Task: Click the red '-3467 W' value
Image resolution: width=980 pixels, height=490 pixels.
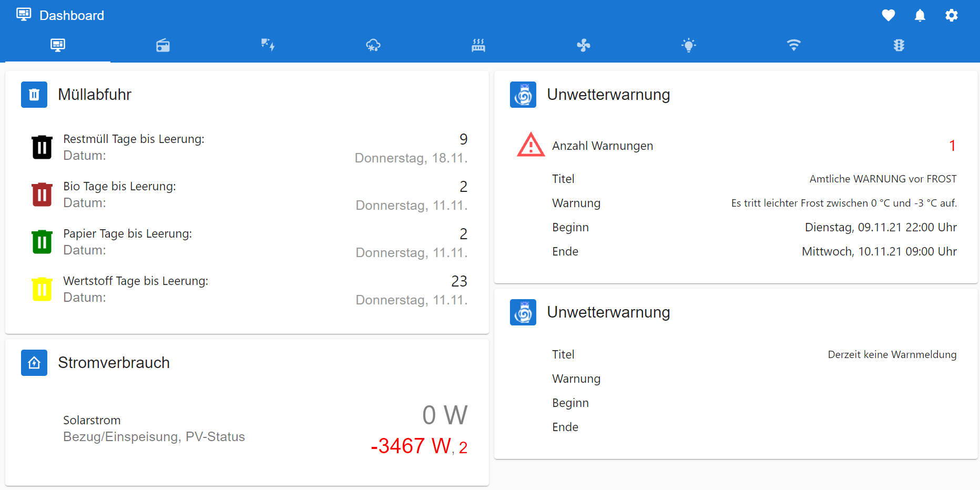Action: coord(411,446)
